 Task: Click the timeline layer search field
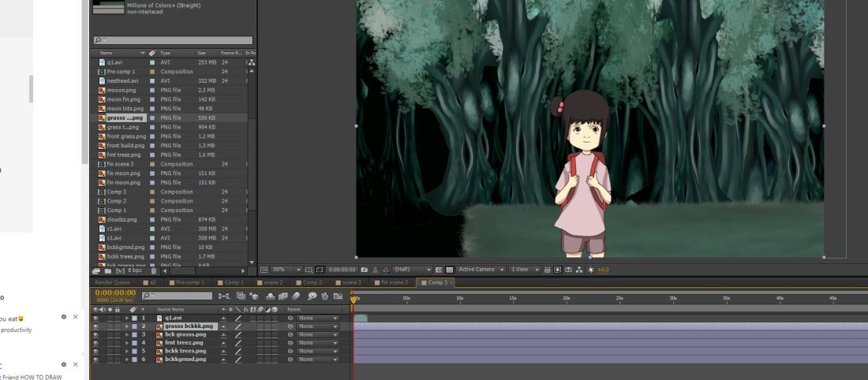177,296
